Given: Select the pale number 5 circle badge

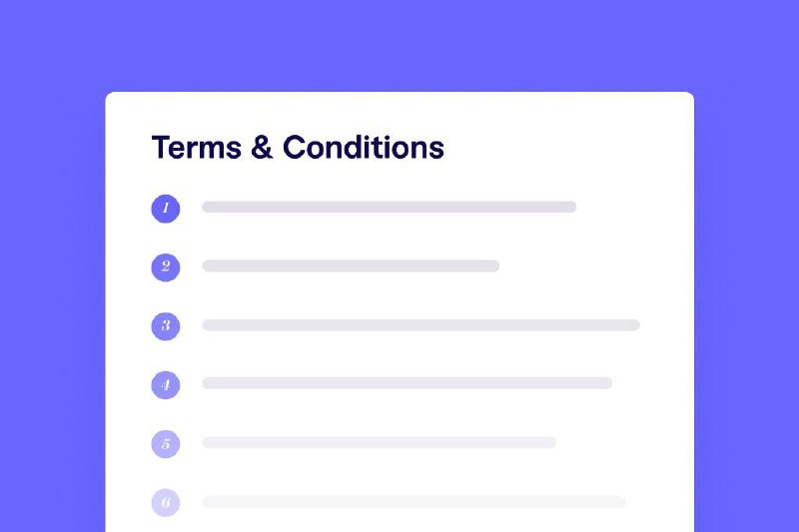Looking at the screenshot, I should (x=166, y=444).
